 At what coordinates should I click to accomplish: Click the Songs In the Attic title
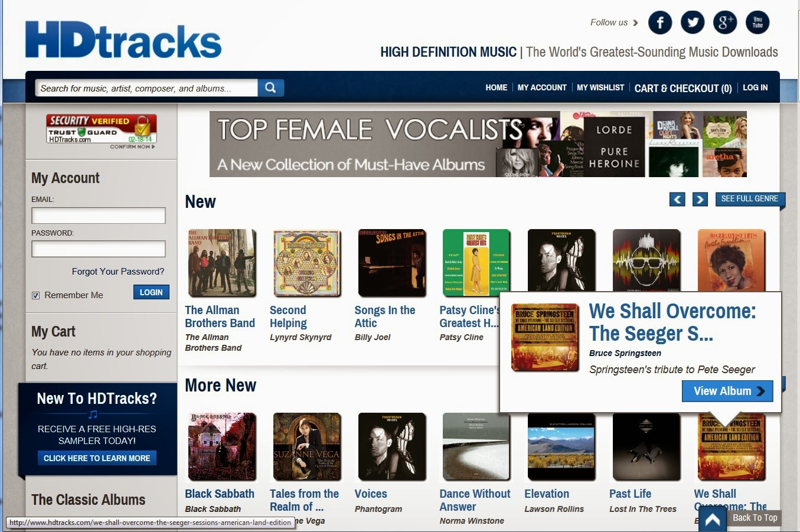pos(385,316)
